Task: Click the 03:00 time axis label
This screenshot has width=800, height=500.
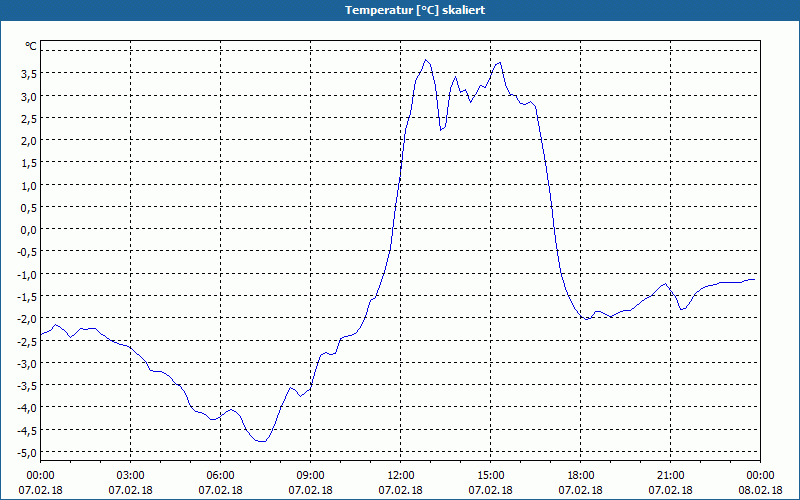Action: pyautogui.click(x=131, y=476)
